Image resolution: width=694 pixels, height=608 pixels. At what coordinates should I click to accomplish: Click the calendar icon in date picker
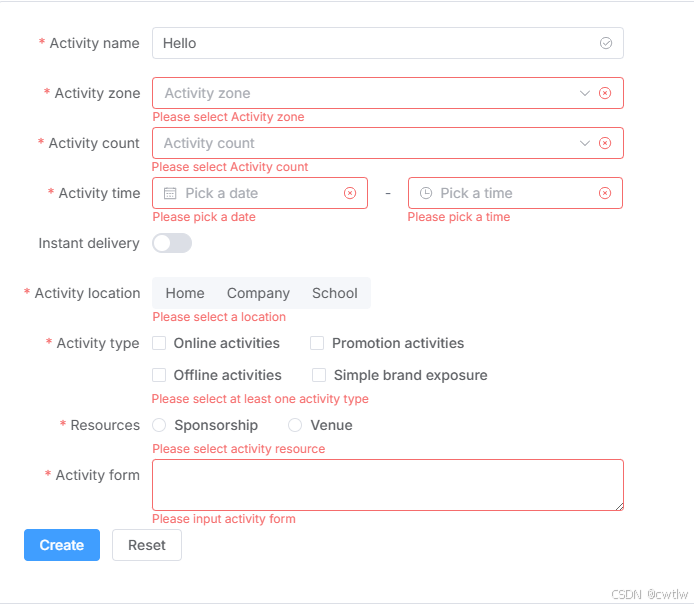pyautogui.click(x=170, y=193)
